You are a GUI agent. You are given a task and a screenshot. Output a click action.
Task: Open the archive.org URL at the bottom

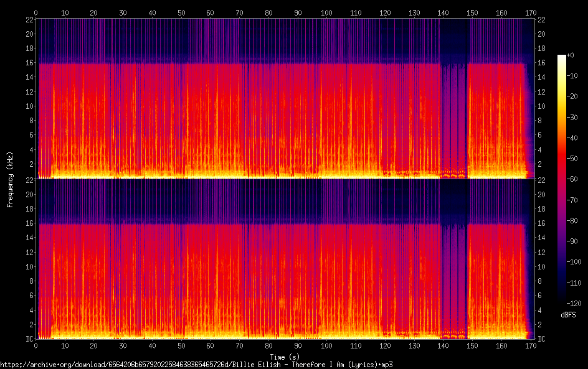(196, 365)
